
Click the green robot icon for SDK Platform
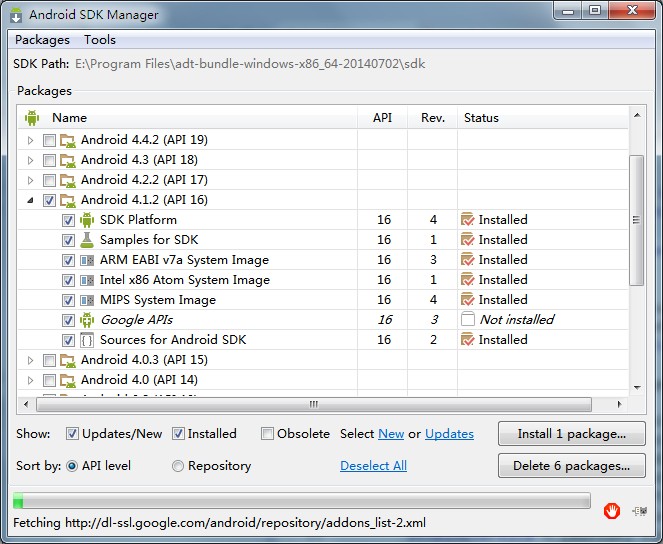[x=87, y=220]
